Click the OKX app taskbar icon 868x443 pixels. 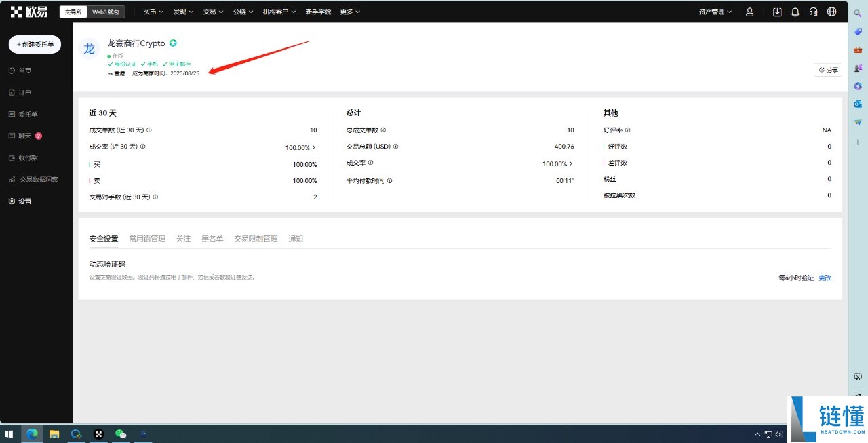coord(98,434)
